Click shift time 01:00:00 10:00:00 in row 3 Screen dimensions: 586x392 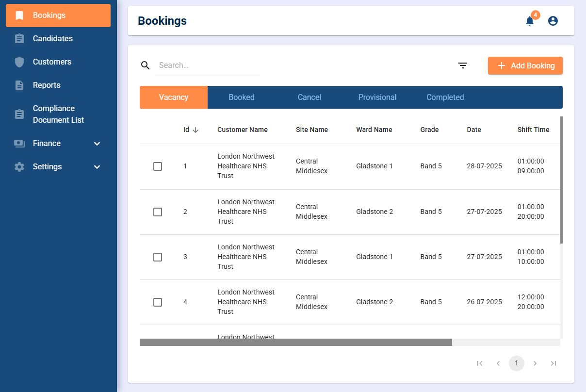[531, 257]
